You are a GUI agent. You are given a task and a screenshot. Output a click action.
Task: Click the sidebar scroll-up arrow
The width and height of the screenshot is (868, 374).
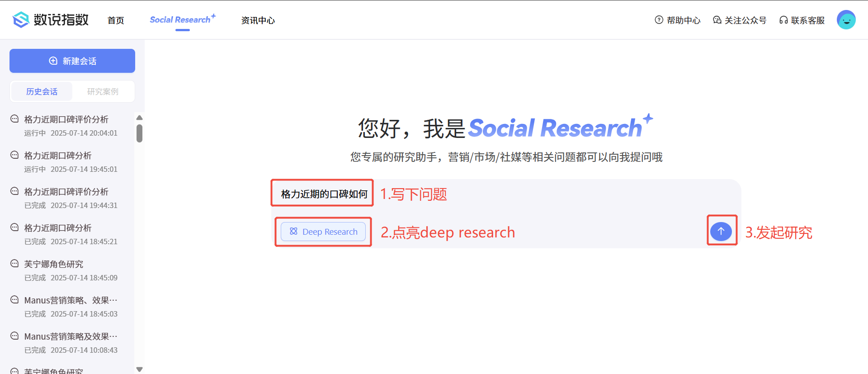point(139,118)
